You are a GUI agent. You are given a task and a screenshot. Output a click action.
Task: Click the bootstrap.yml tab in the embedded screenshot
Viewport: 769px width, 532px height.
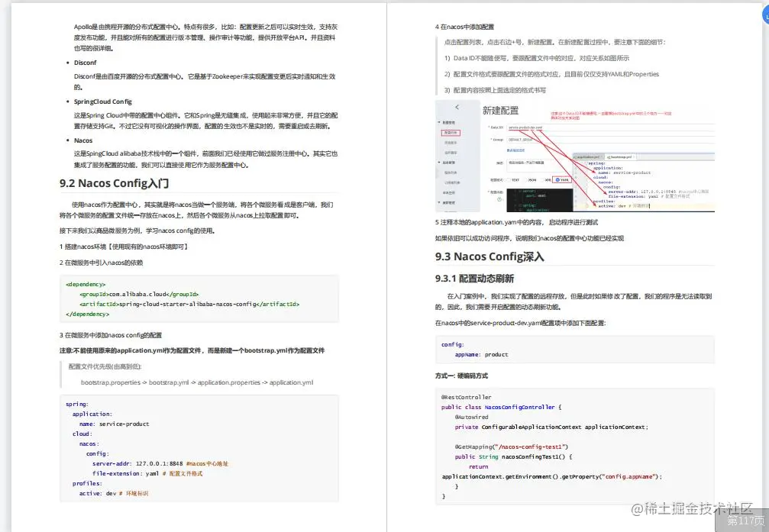click(619, 157)
